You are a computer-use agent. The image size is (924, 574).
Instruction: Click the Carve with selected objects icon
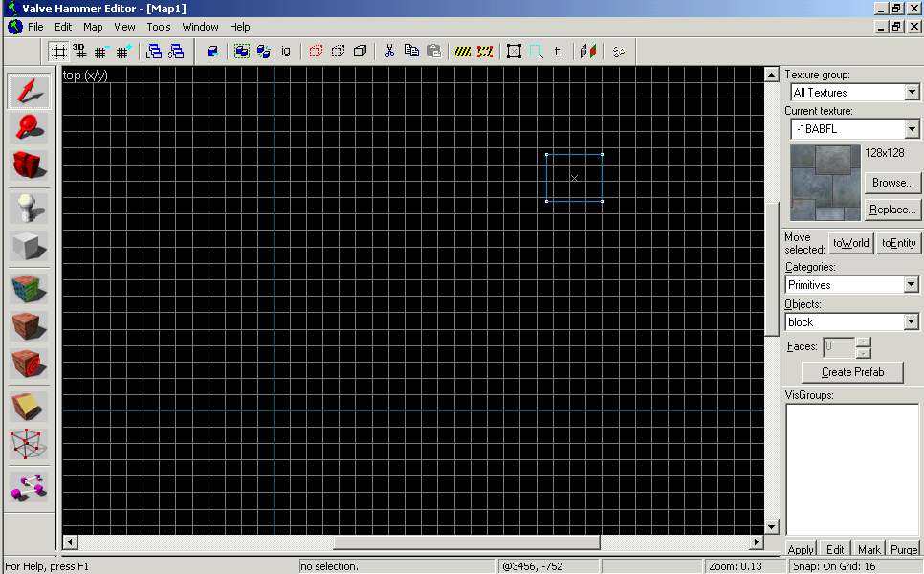click(x=212, y=52)
